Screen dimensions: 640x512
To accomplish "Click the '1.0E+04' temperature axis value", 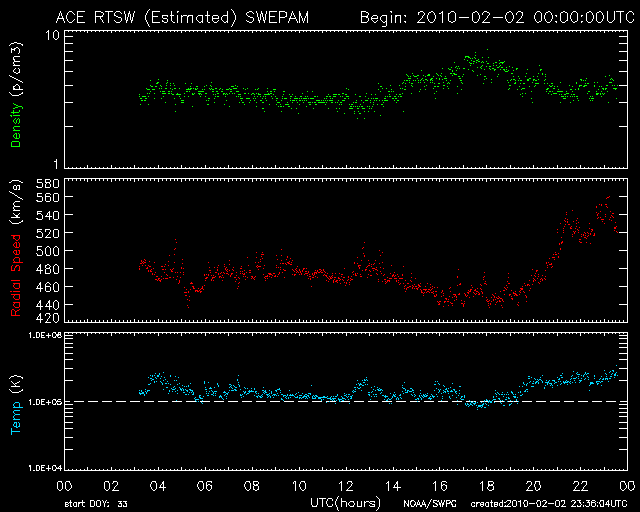I will (45, 468).
